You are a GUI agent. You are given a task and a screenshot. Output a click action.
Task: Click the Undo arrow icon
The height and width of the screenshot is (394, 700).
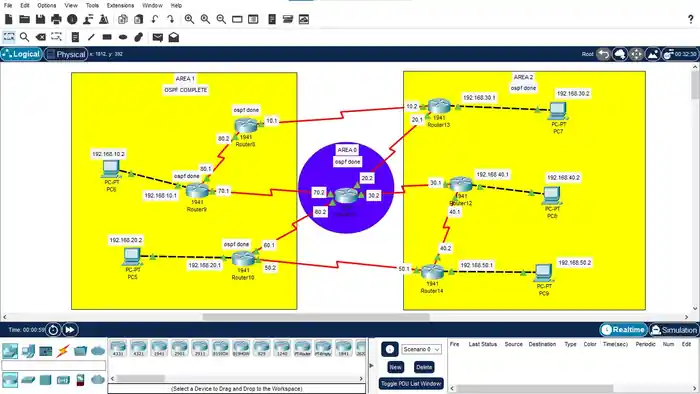click(x=154, y=19)
